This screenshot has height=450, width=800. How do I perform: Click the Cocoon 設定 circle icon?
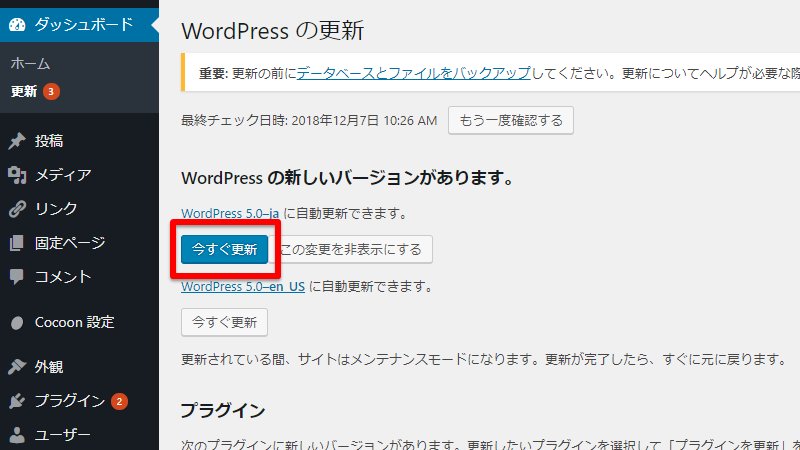[x=17, y=322]
